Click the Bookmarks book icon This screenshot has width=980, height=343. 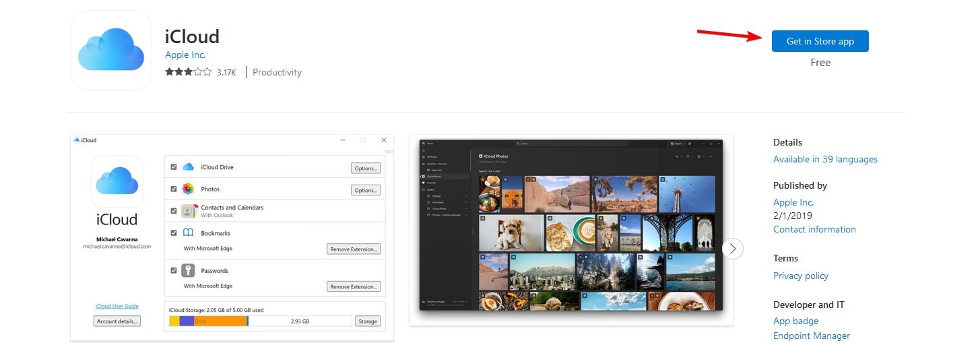188,233
